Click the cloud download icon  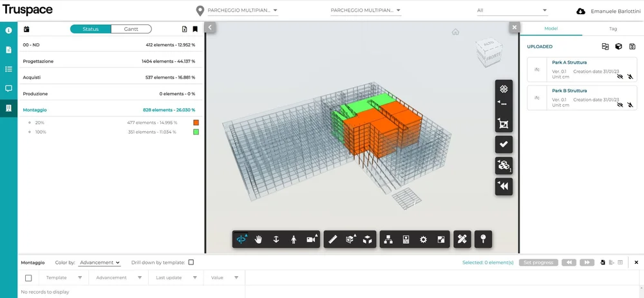coord(581,11)
